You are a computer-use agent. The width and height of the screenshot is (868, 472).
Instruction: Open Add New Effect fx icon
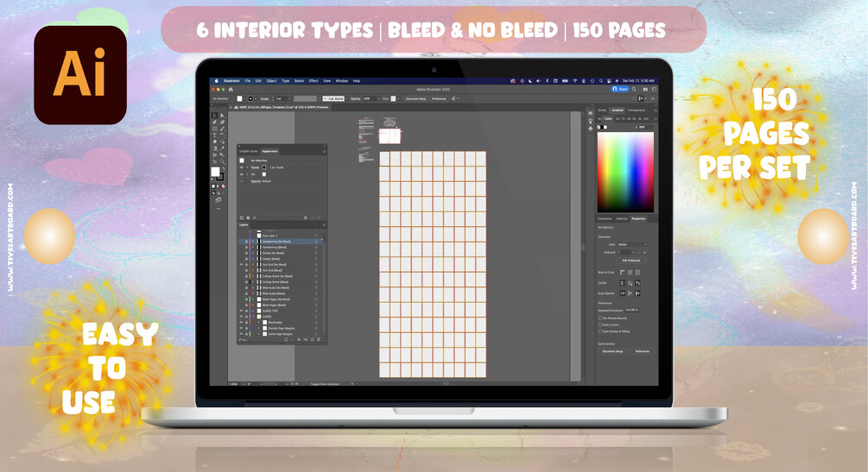[x=255, y=217]
